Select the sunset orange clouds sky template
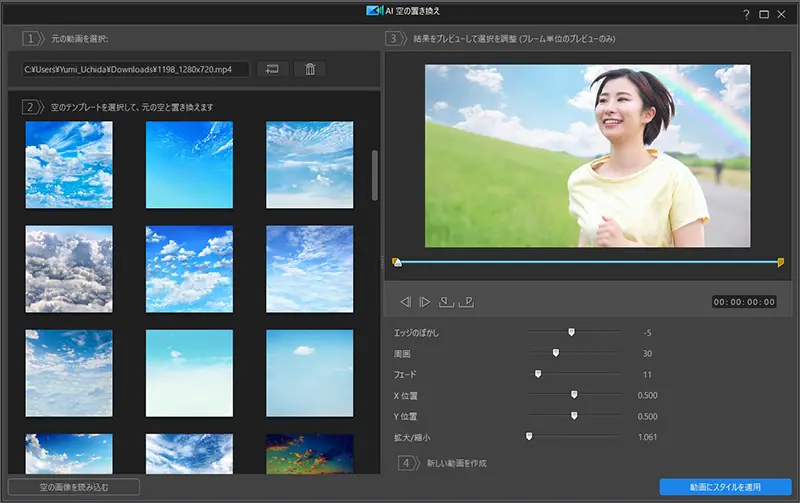This screenshot has width=800, height=503. (310, 454)
